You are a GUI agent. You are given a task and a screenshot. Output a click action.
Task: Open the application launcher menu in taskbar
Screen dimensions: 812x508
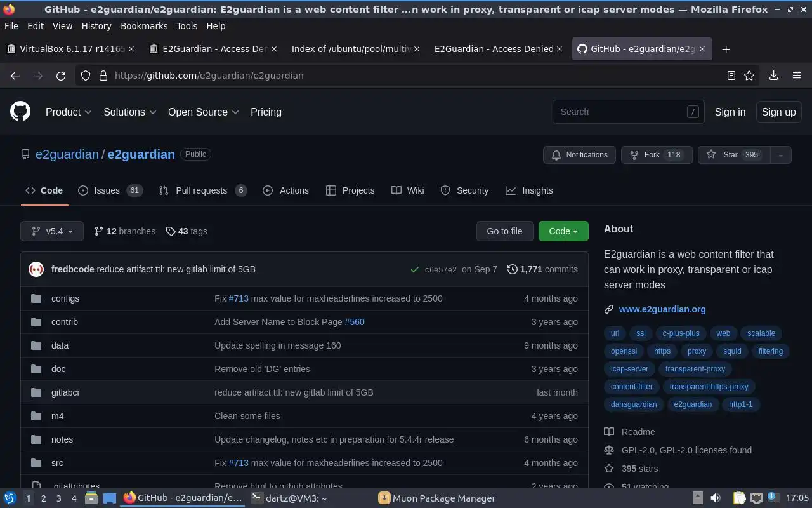[10, 498]
